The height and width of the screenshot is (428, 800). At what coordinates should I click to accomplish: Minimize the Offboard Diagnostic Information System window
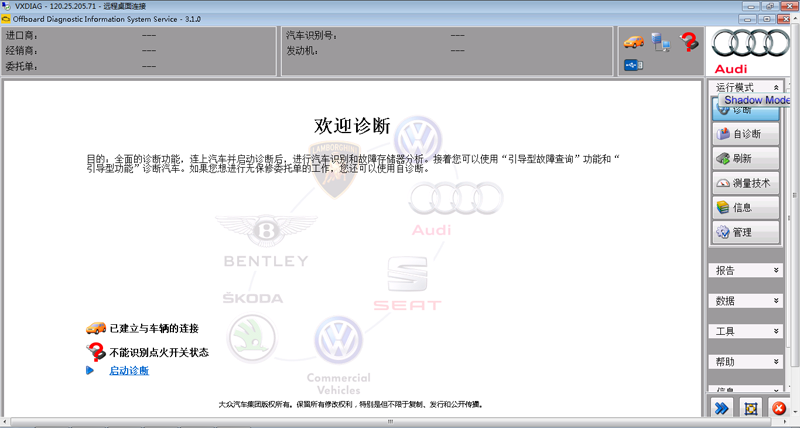(x=747, y=19)
